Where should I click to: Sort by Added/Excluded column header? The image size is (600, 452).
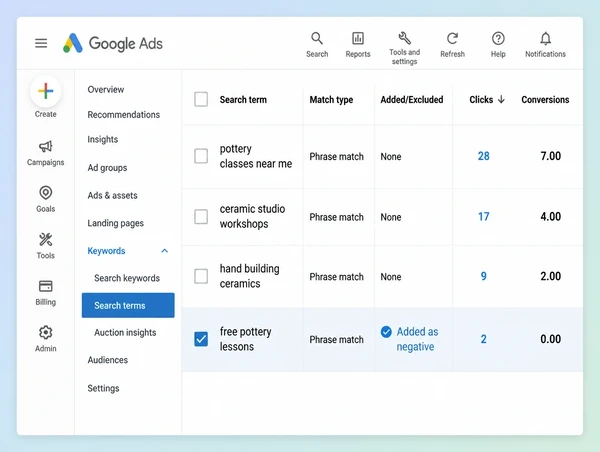coord(412,100)
